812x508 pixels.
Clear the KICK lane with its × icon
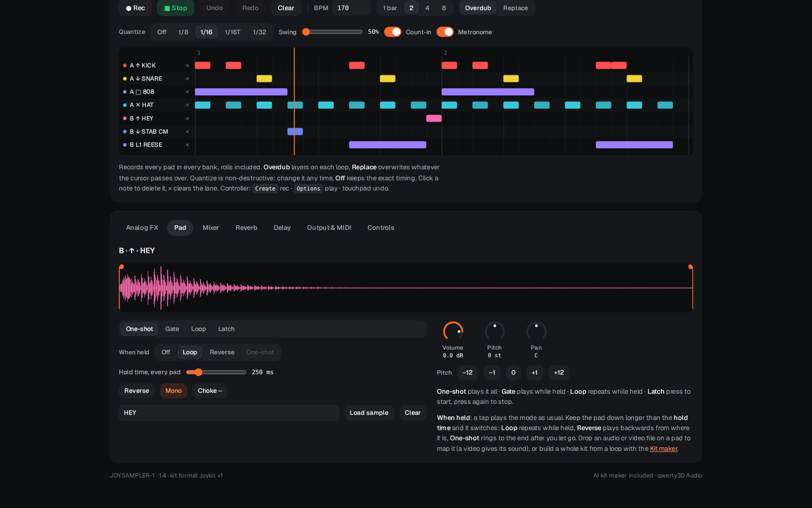(187, 66)
